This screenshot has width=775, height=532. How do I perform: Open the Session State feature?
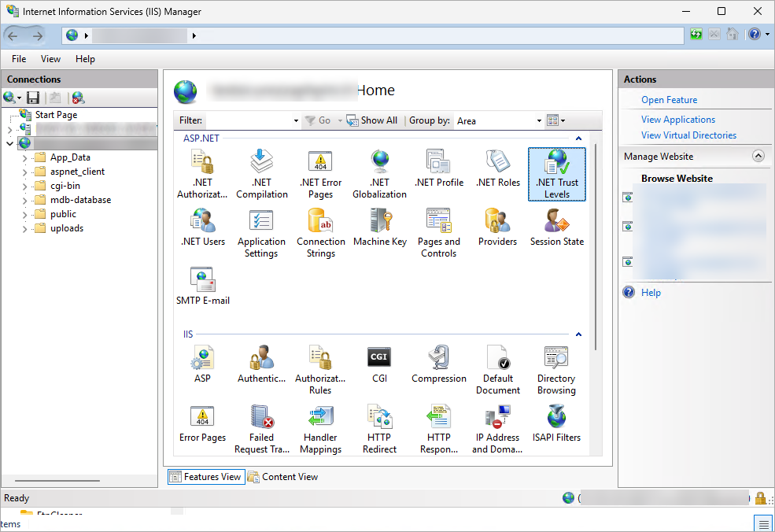coord(557,227)
